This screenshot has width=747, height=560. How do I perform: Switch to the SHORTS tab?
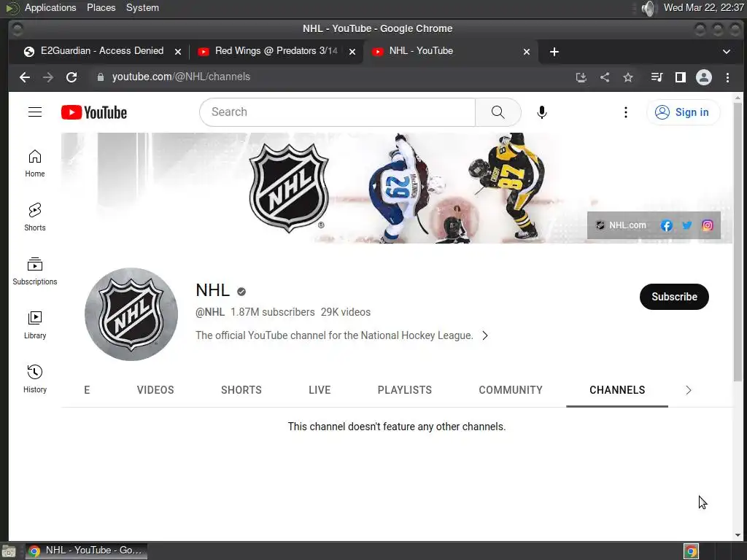pos(241,390)
